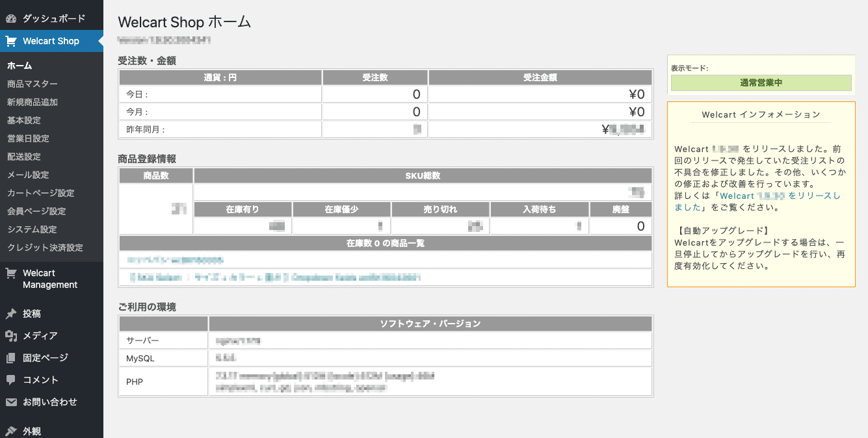Select the Welcart Shop menu item
This screenshot has height=438, width=868.
click(x=51, y=41)
